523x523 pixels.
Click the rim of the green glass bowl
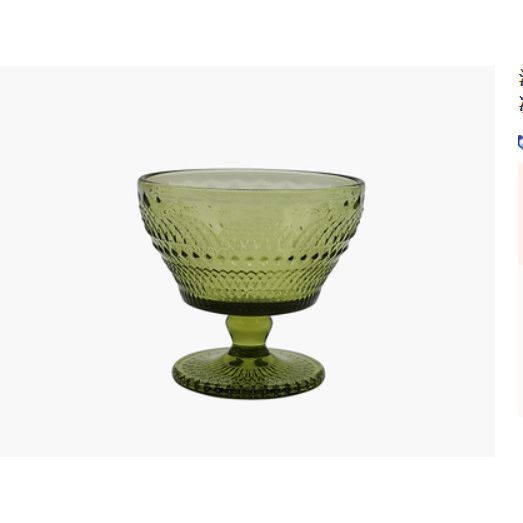(251, 177)
